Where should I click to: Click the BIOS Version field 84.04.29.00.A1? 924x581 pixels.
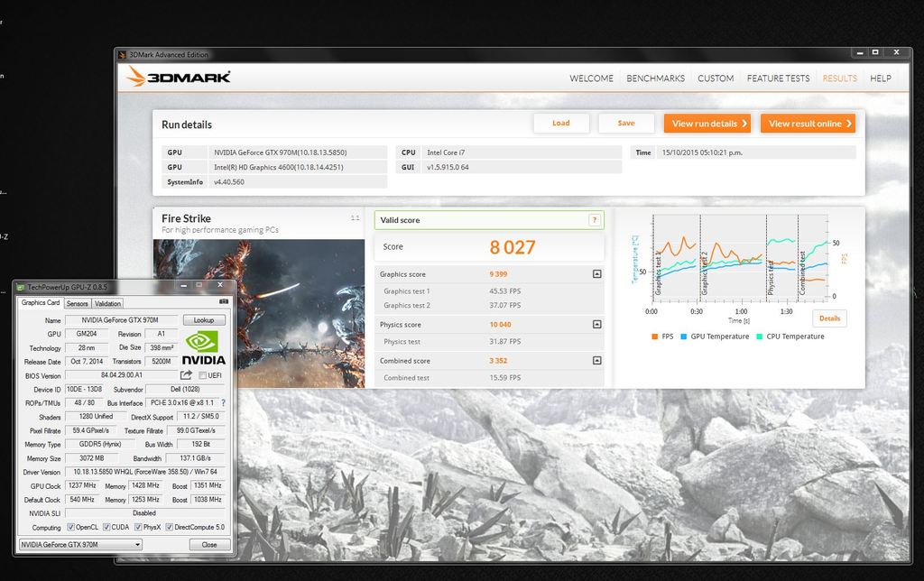tap(122, 374)
